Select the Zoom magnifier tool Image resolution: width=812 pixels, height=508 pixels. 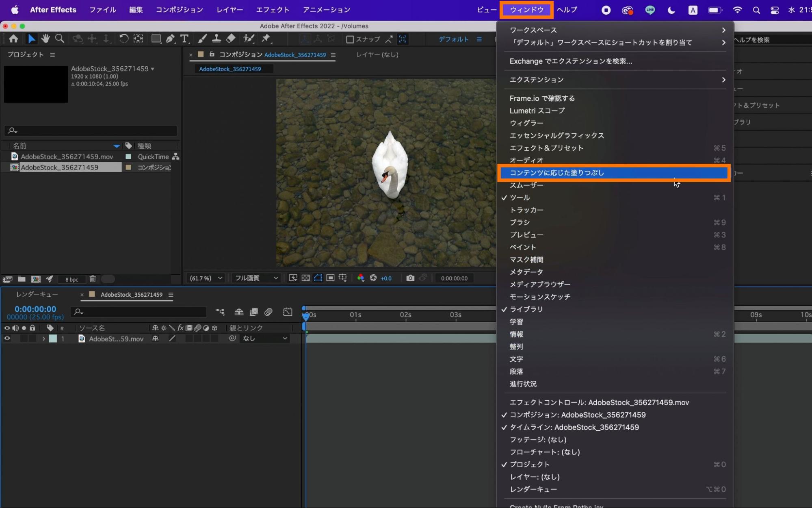click(60, 39)
